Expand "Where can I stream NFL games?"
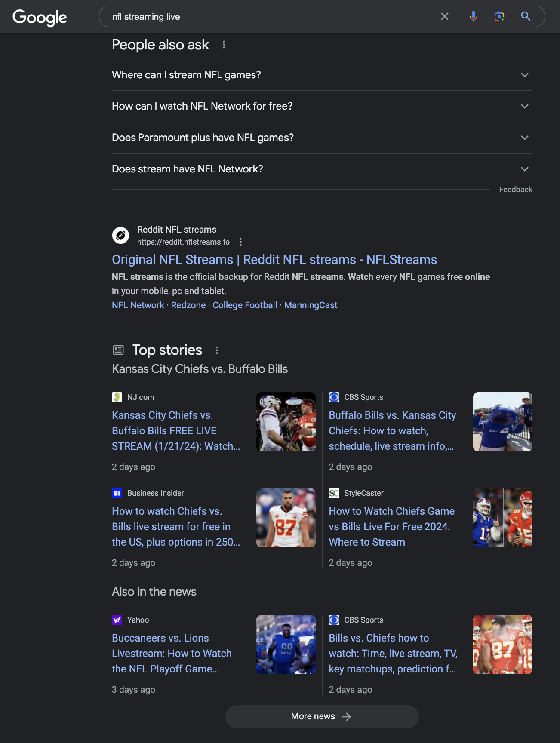 [322, 75]
